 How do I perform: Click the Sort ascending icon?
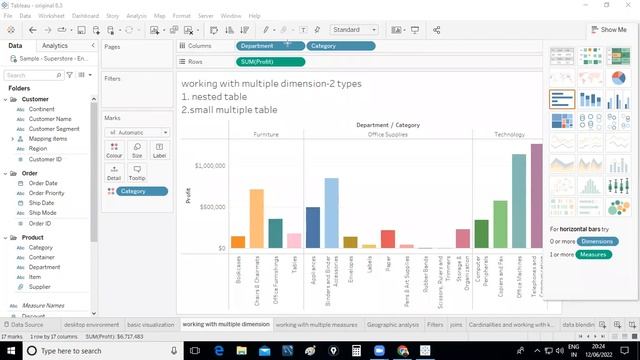coord(229,30)
